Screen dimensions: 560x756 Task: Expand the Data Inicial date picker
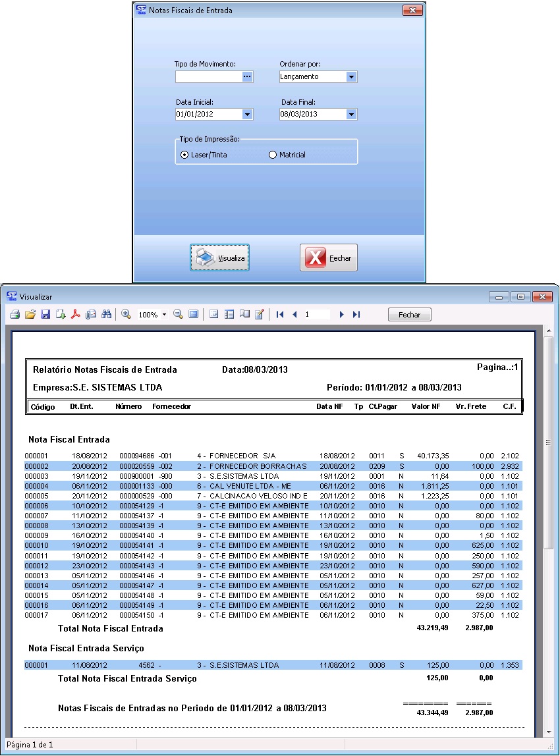pyautogui.click(x=247, y=115)
